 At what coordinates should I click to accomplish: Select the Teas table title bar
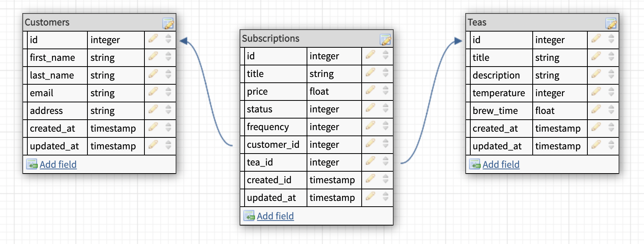[x=542, y=22]
